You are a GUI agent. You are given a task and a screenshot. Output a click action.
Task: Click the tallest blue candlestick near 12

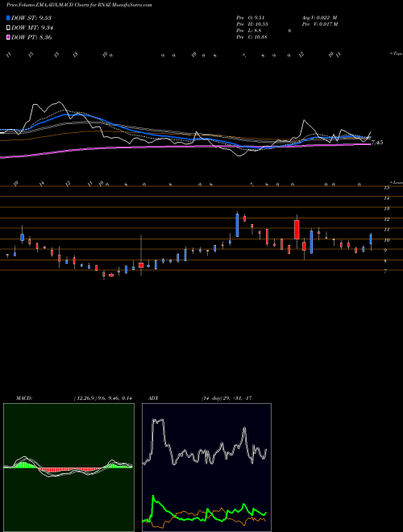(238, 225)
